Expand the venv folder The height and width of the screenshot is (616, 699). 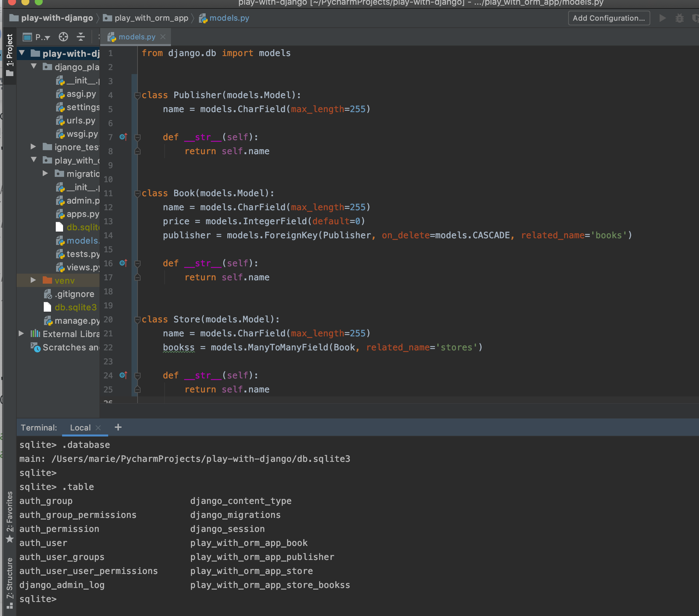click(x=33, y=280)
